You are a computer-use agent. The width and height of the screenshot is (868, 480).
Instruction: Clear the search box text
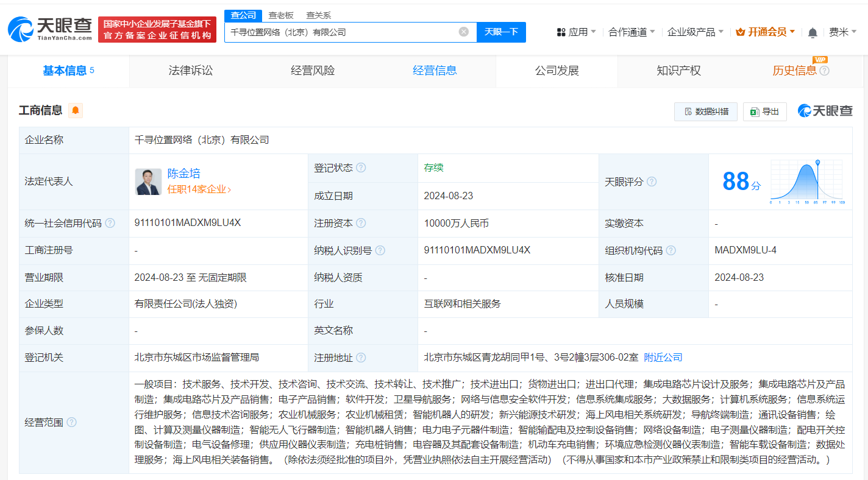click(x=464, y=32)
